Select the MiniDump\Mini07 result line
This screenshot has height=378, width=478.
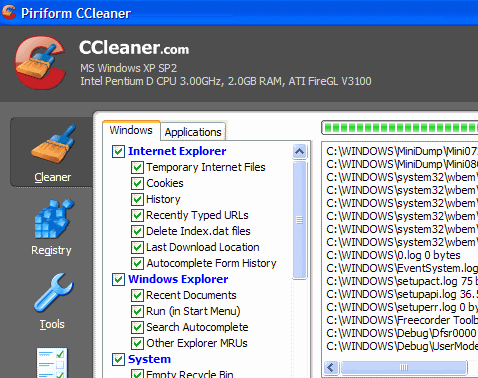point(402,151)
